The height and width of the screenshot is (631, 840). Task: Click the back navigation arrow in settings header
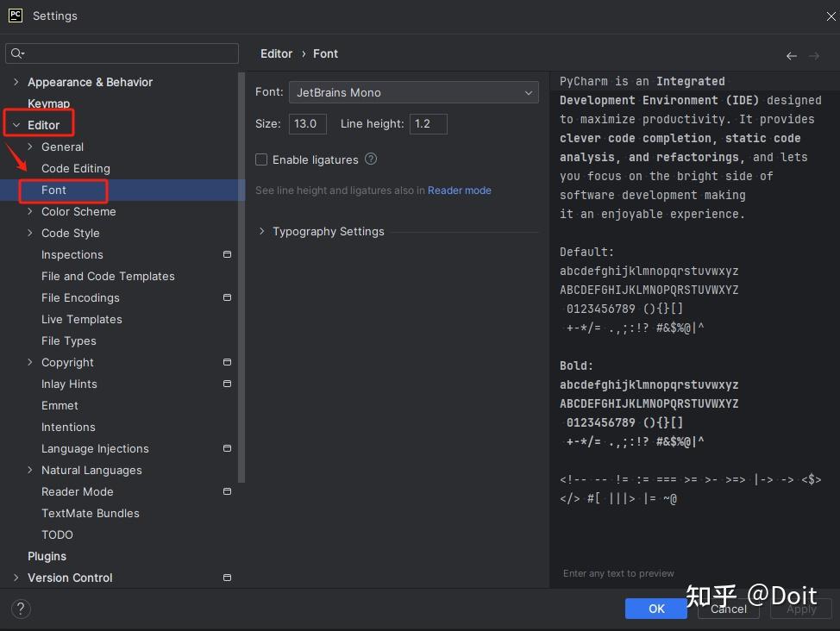[791, 54]
